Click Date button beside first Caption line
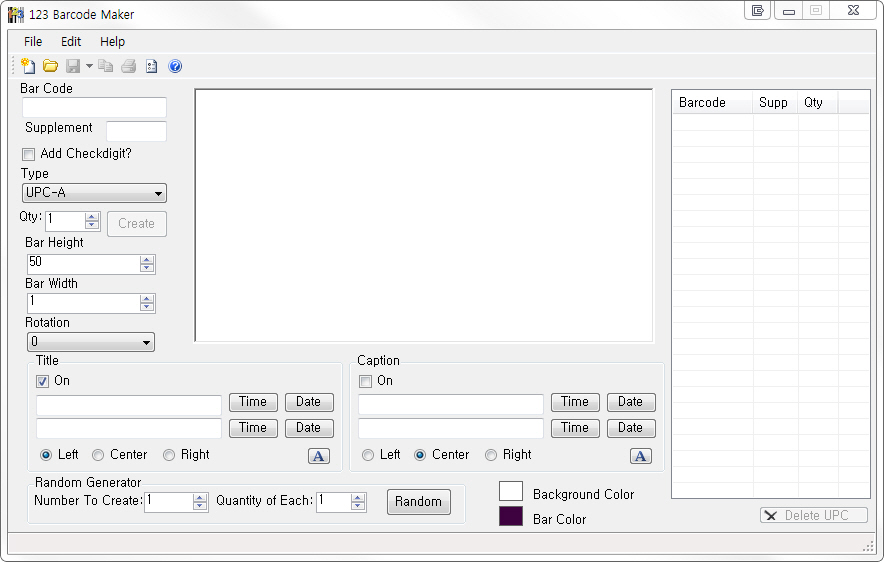Image resolution: width=884 pixels, height=562 pixels. click(631, 402)
